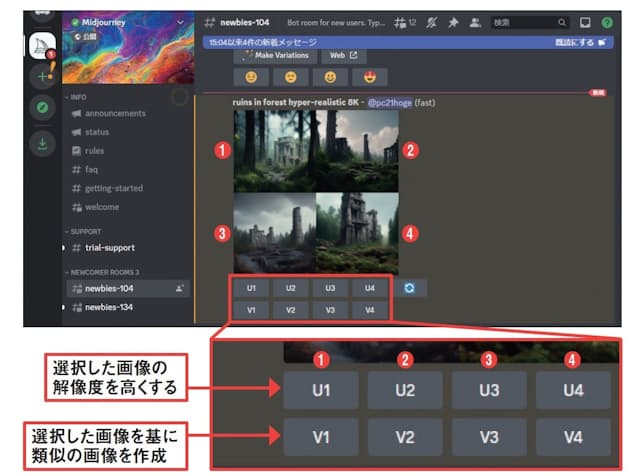The height and width of the screenshot is (476, 638).
Task: Open the Midjourney server icon
Action: tap(42, 46)
